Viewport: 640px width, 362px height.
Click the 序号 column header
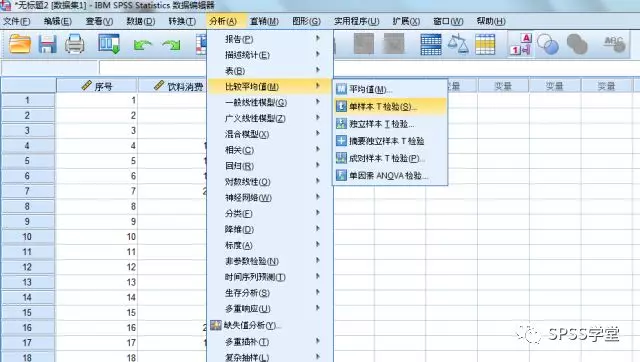tap(97, 86)
